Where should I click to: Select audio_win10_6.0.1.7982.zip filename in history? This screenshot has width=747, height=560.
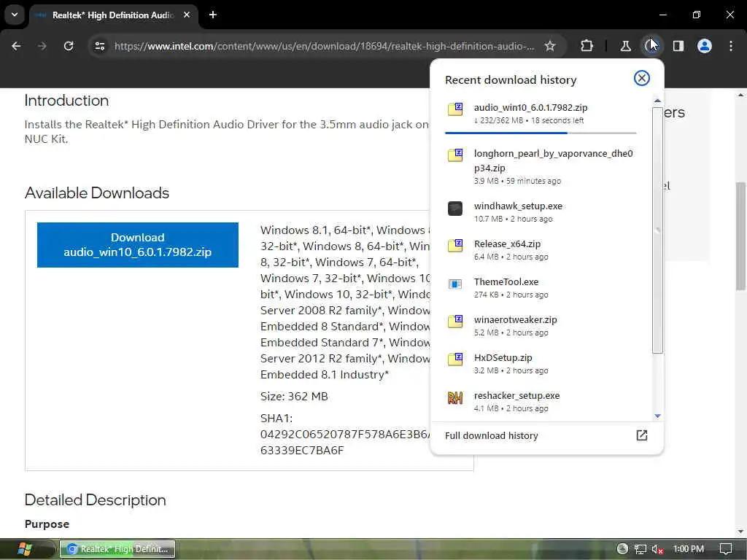tap(531, 108)
